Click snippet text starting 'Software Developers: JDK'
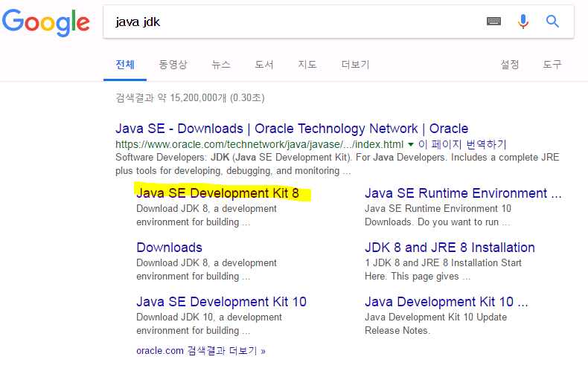The image size is (588, 371). (337, 164)
